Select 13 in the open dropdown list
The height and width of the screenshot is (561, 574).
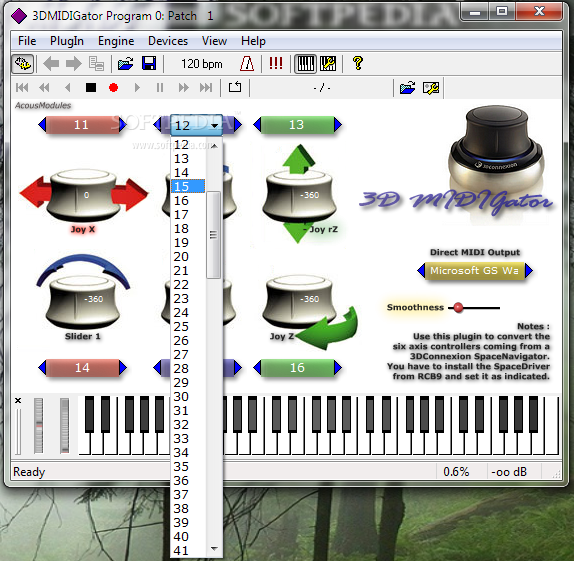[188, 159]
